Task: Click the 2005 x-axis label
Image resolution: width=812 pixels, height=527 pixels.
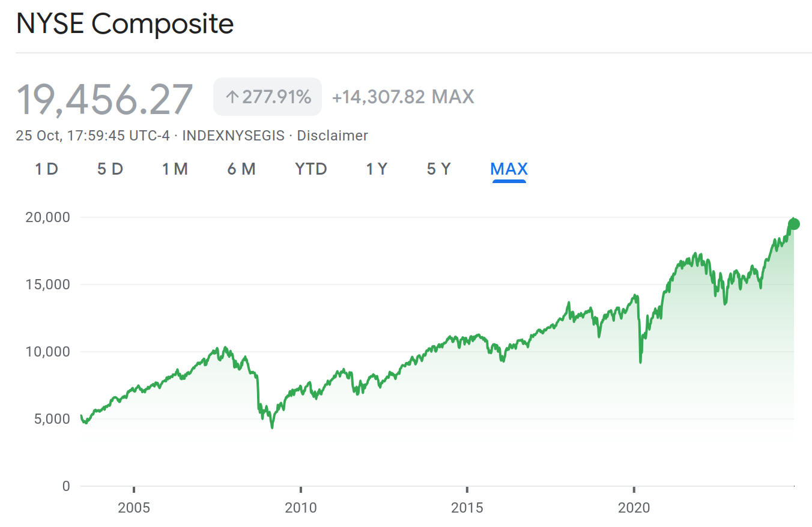Action: point(134,508)
